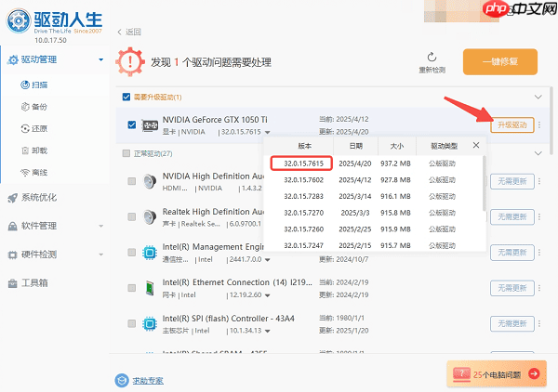This screenshot has height=392, width=558.
Task: Click the 一键修复 button
Action: click(x=500, y=62)
